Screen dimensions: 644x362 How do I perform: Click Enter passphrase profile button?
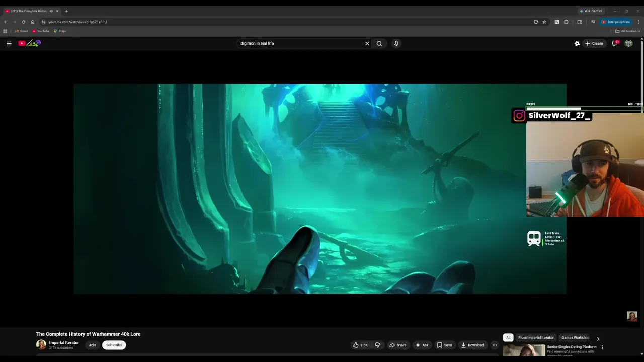tap(616, 22)
